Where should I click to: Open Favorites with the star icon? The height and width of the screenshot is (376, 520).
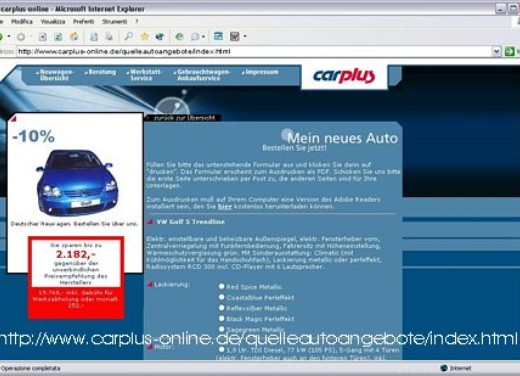pos(144,36)
